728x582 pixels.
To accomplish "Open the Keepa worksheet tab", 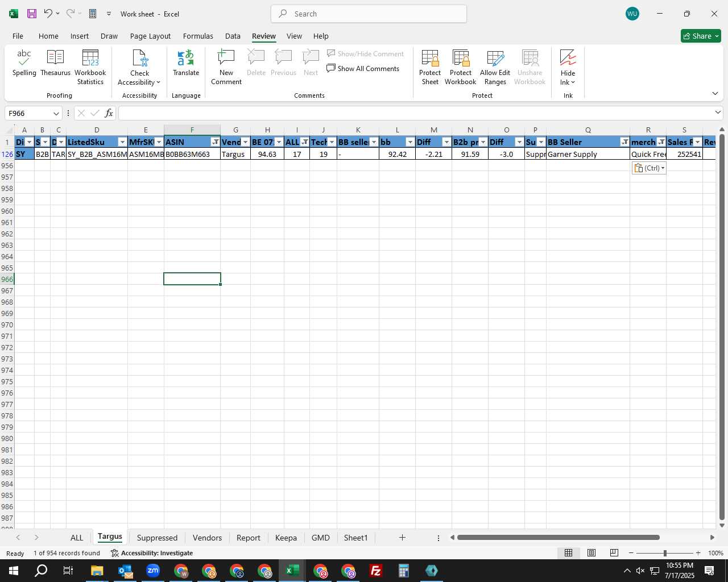I will tap(286, 538).
